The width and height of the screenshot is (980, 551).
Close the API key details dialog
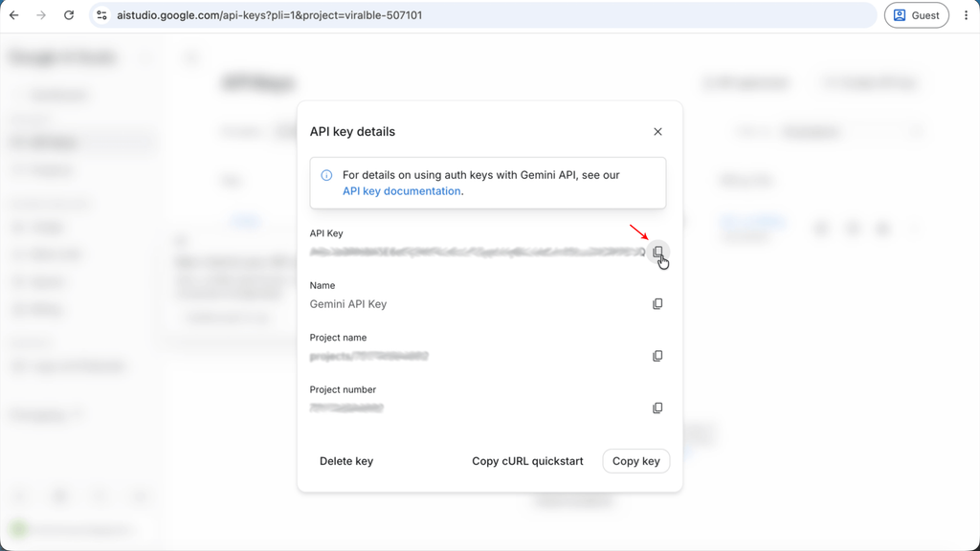[x=657, y=132]
